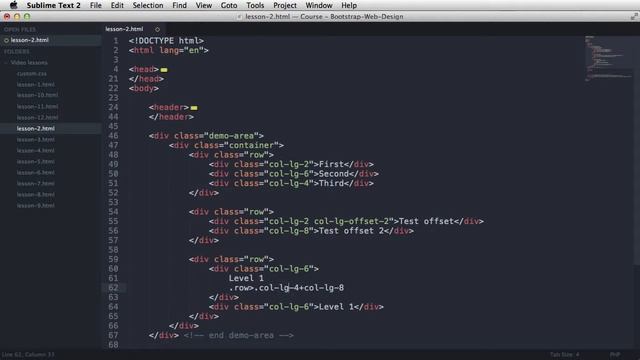Open the View menu

click(204, 5)
